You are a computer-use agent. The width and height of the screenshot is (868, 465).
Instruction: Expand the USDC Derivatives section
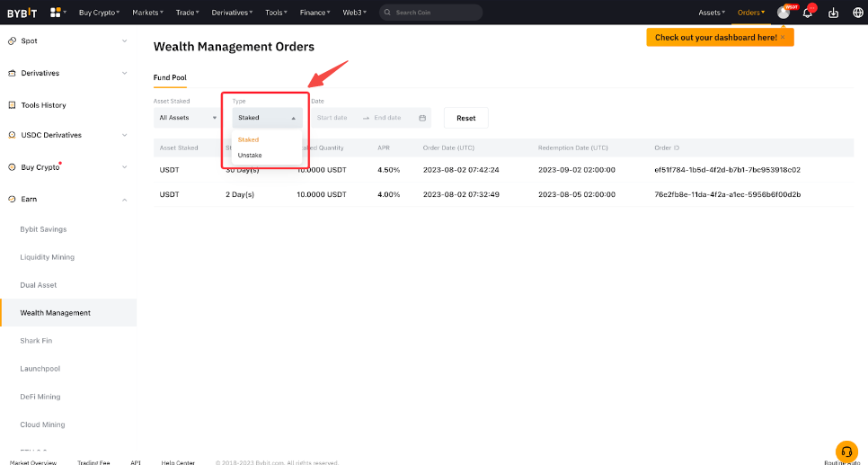click(125, 135)
